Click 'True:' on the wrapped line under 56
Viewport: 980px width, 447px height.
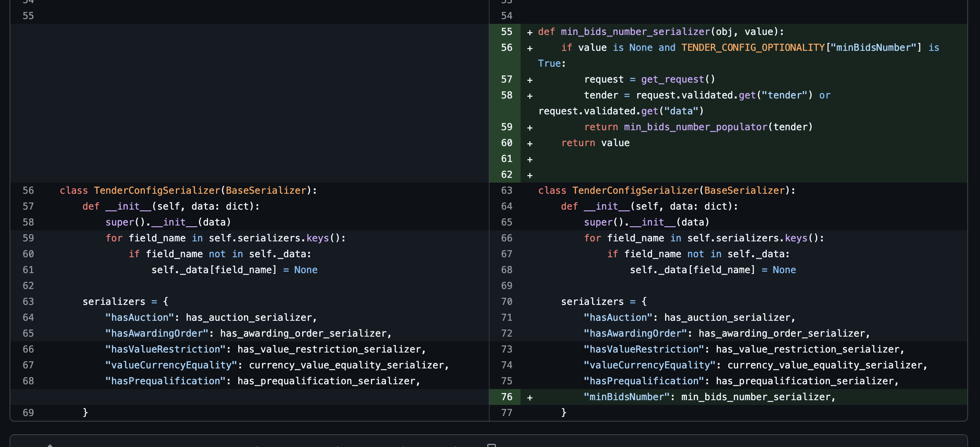(552, 64)
